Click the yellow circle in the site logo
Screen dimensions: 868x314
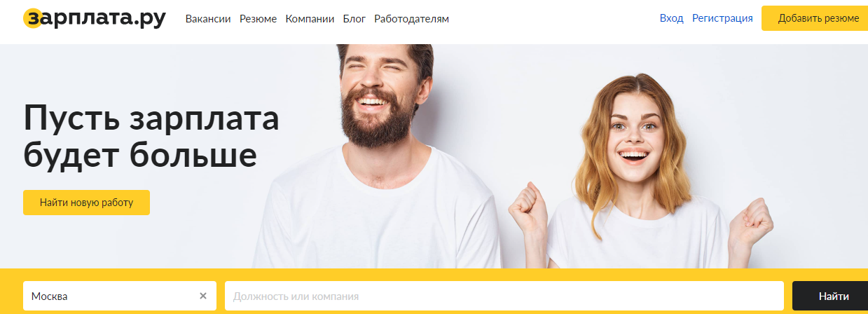(32, 18)
